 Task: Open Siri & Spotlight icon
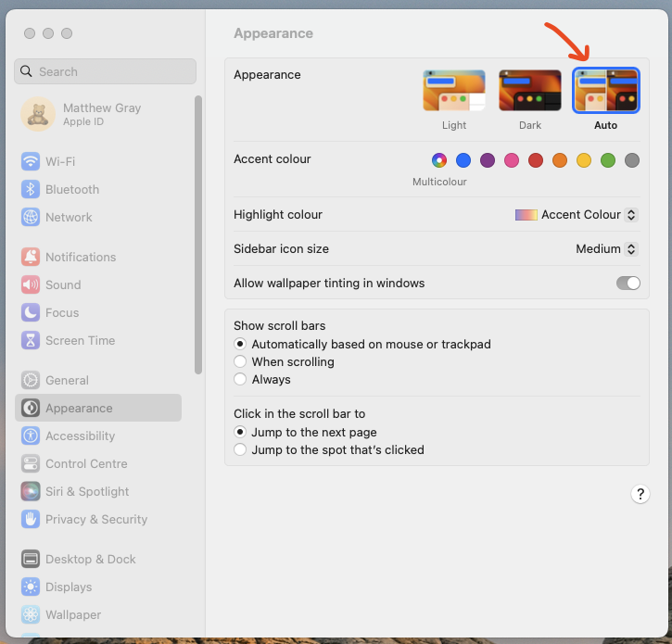31,491
